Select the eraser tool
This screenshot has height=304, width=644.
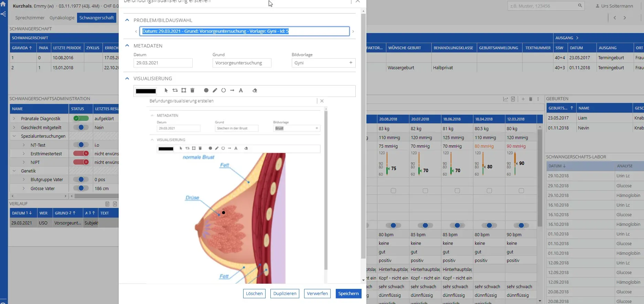(255, 91)
